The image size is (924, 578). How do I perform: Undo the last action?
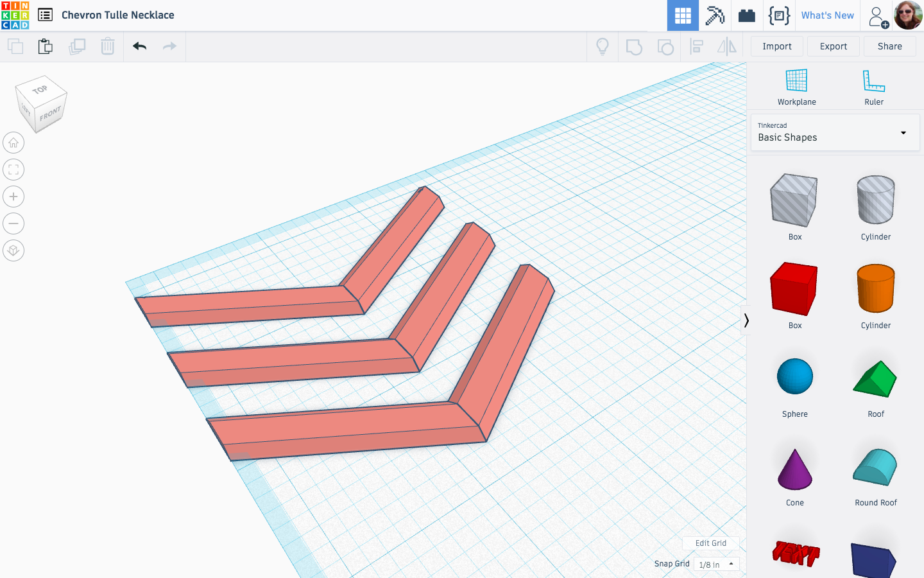(139, 46)
